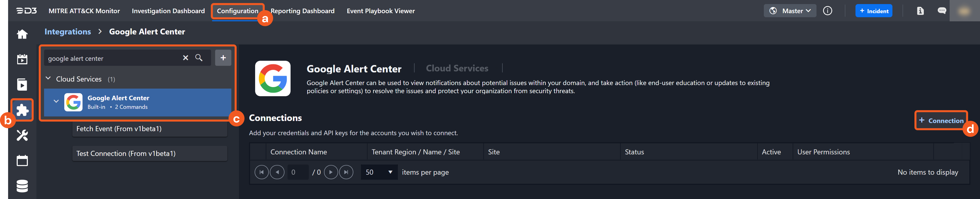Click the add integration plus button

pos(223,58)
